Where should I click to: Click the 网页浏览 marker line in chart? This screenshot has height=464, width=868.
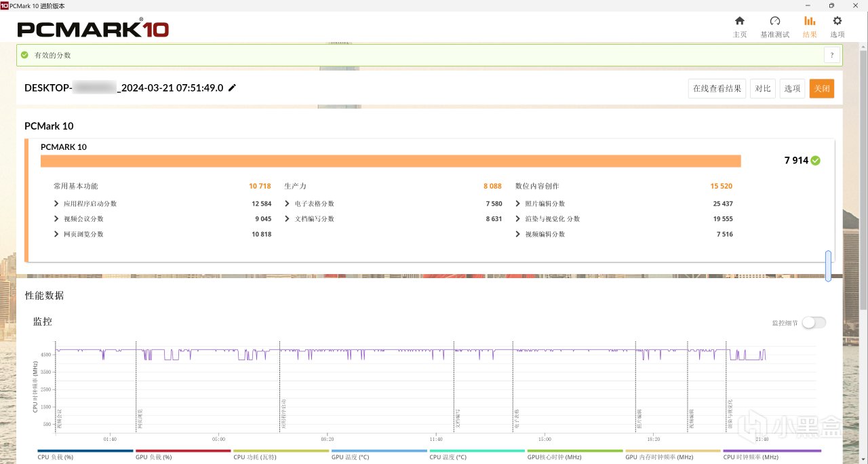(136, 387)
